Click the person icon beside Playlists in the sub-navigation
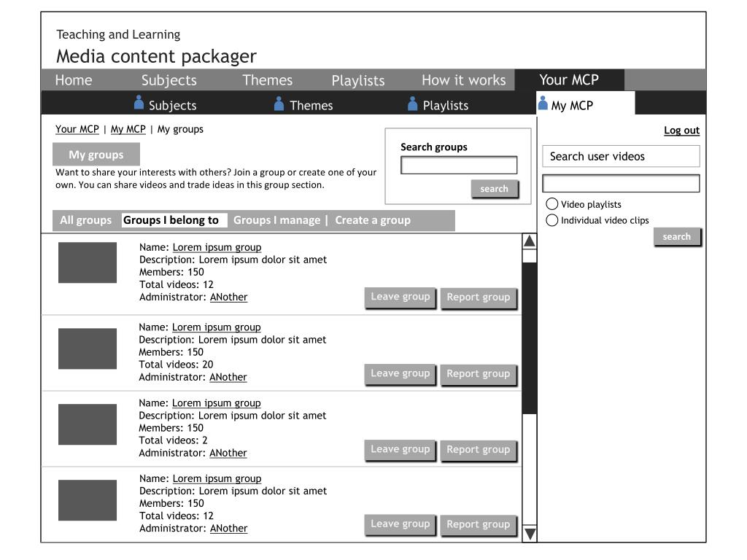 coord(413,104)
